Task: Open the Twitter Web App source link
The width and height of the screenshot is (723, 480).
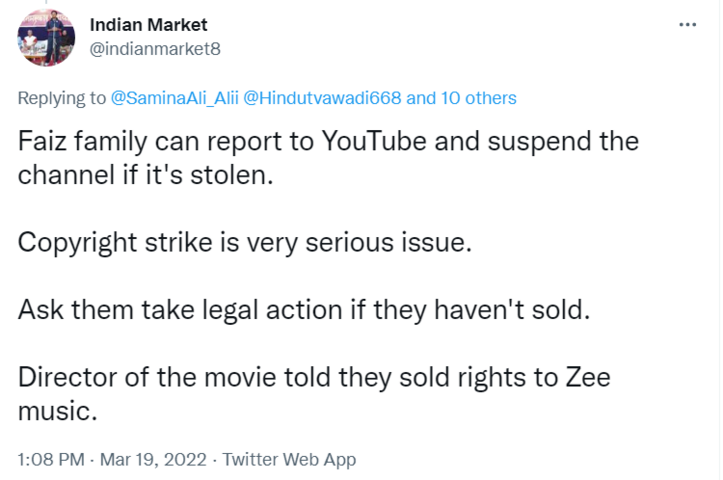Action: 289,460
